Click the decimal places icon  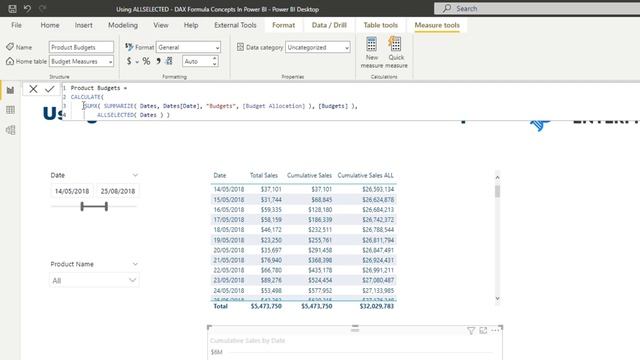tap(169, 61)
